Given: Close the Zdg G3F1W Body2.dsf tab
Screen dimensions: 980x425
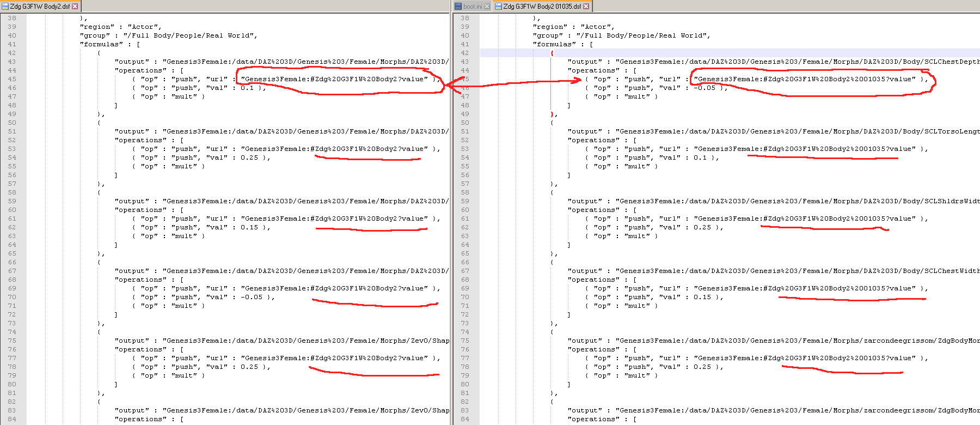Looking at the screenshot, I should pyautogui.click(x=75, y=7).
